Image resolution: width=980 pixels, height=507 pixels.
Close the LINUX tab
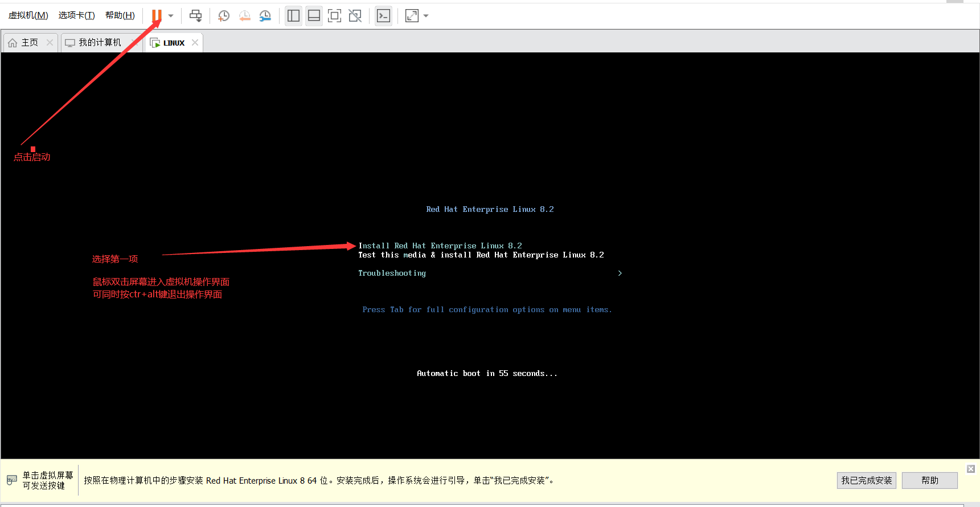click(x=195, y=43)
